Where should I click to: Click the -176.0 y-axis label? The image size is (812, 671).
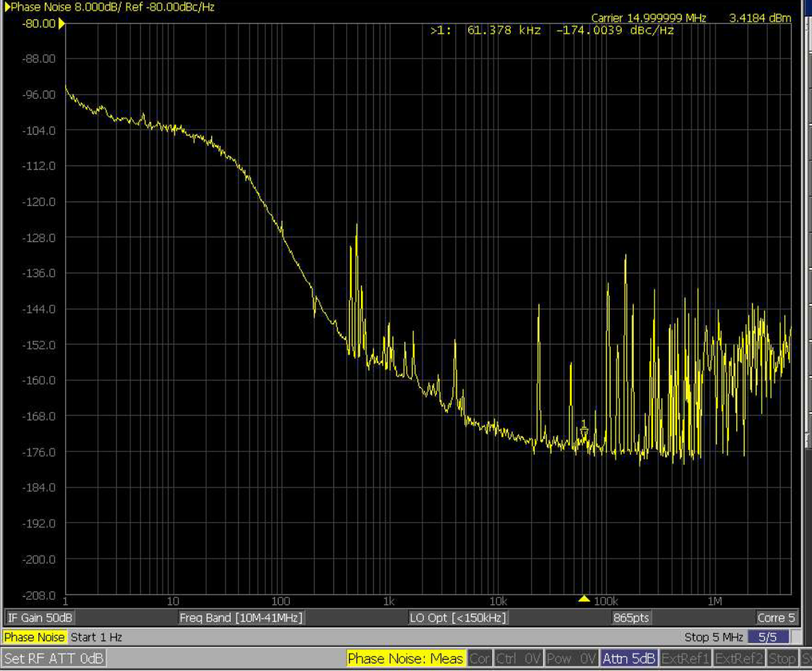coord(39,452)
